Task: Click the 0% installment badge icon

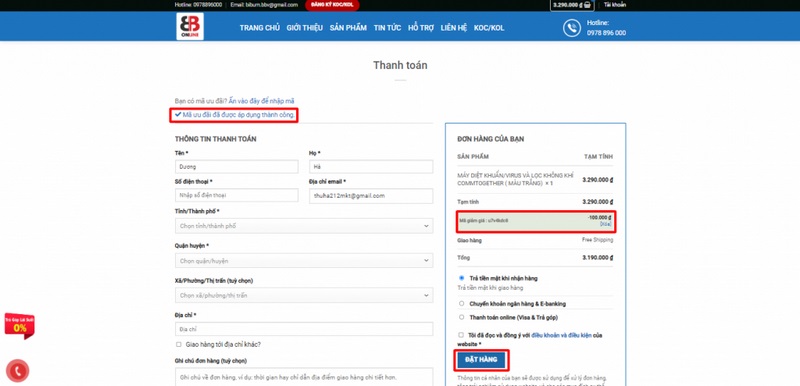Action: [x=19, y=325]
